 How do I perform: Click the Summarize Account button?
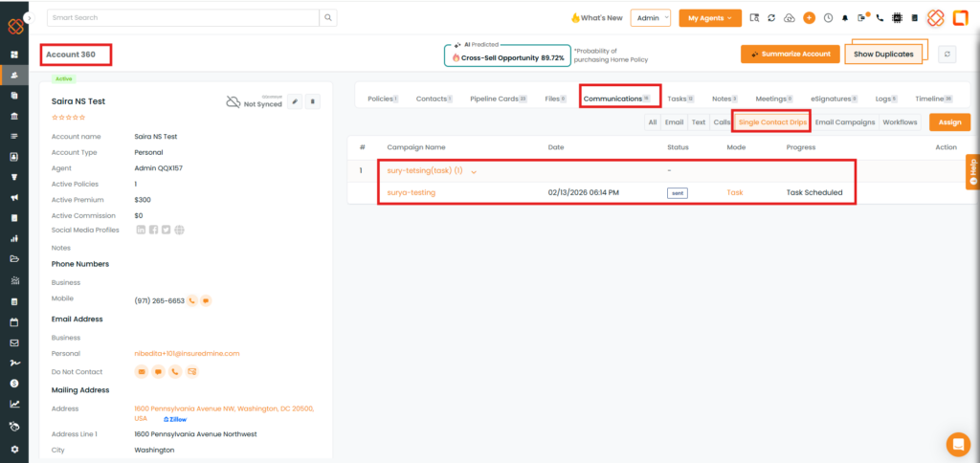point(790,55)
